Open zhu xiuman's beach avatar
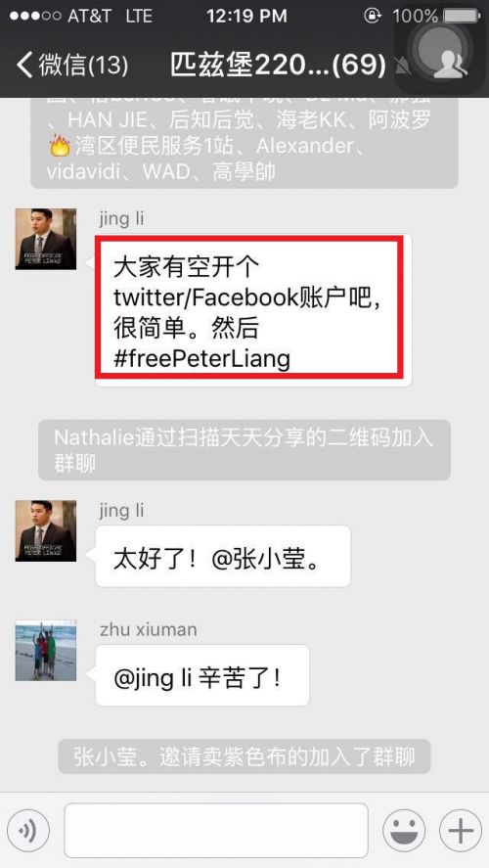This screenshot has height=868, width=489. coord(46,650)
